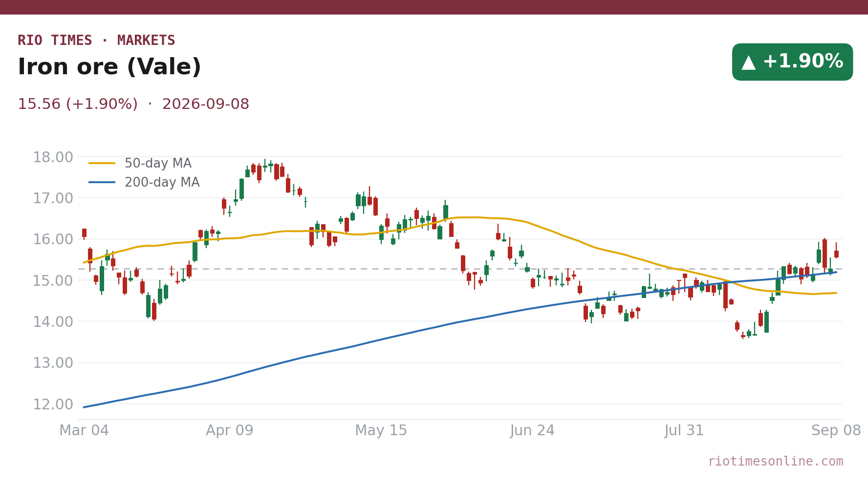Click the 15.56 (+1.90%) price text
868x488 pixels.
[78, 105]
